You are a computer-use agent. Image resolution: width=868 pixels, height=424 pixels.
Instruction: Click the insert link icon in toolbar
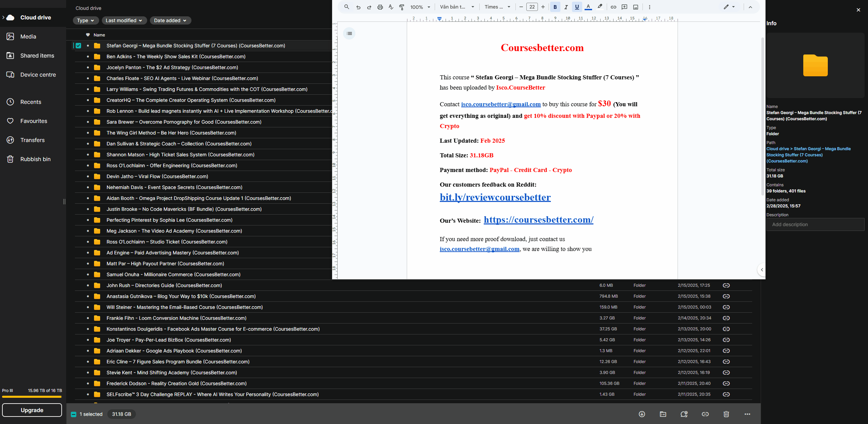pyautogui.click(x=613, y=7)
